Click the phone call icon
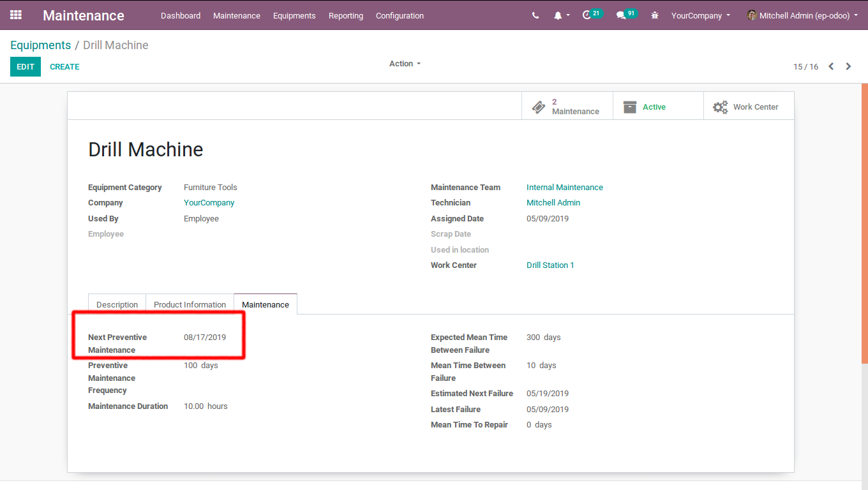Screen dimensions: 868x490 coord(535,15)
